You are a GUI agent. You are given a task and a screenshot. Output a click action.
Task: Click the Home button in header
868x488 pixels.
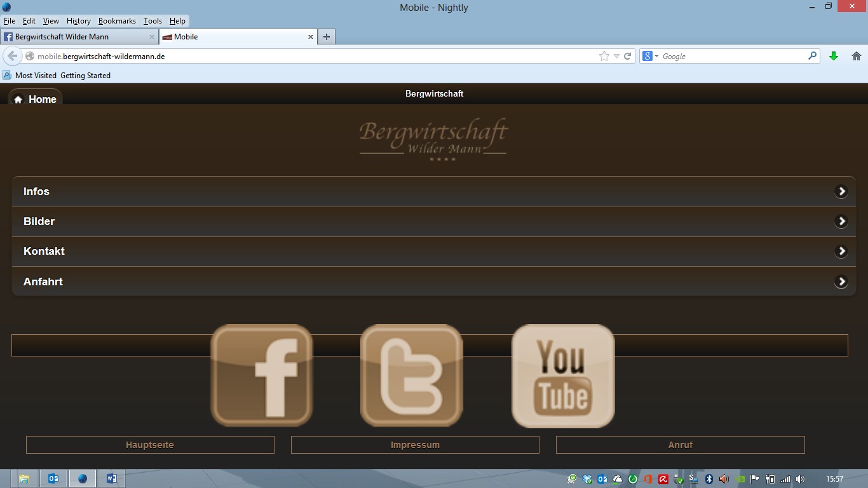tap(36, 99)
